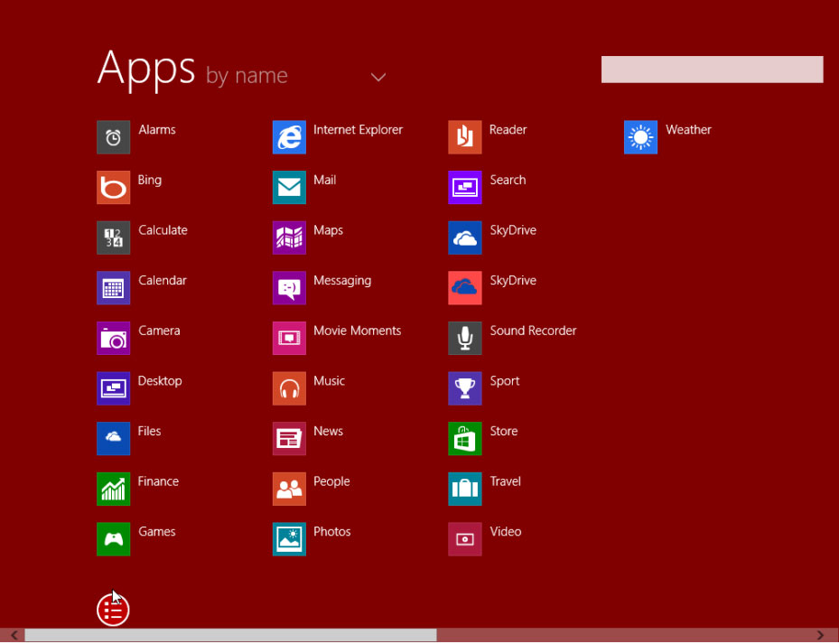Click the 'Messaging' text label

click(x=342, y=282)
